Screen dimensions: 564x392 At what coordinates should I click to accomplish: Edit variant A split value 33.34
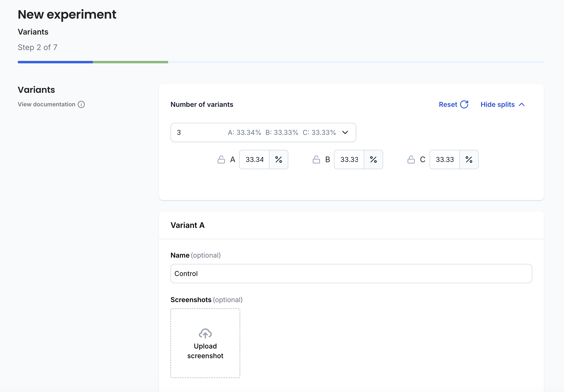coord(254,160)
